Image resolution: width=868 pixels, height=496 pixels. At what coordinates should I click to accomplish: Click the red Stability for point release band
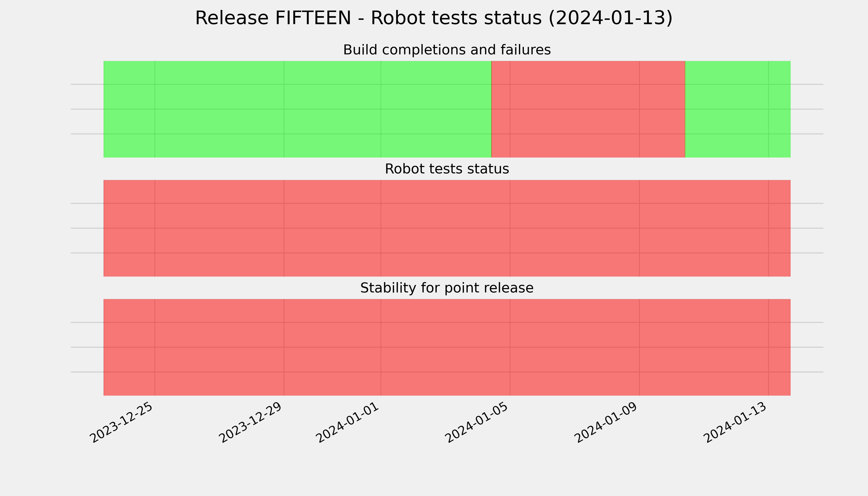coord(447,347)
